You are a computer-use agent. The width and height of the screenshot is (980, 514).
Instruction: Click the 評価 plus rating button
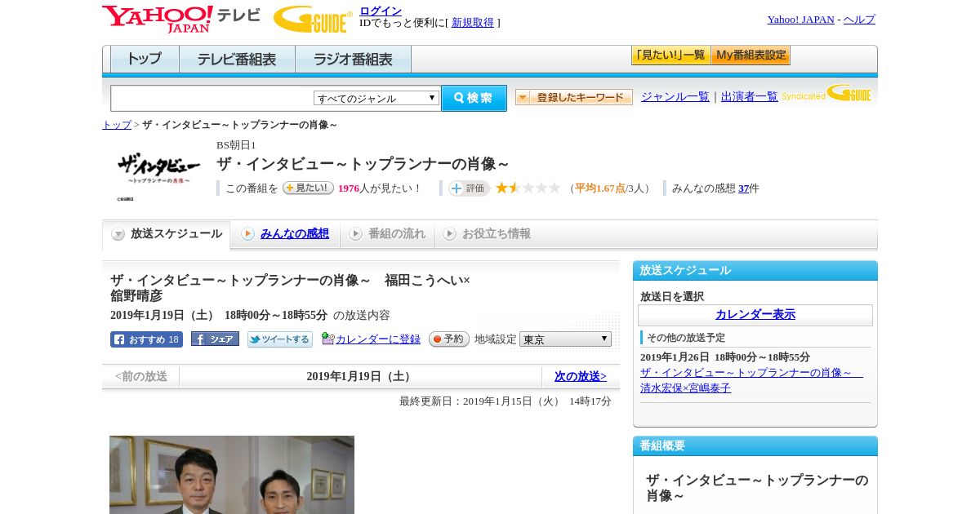click(x=469, y=188)
